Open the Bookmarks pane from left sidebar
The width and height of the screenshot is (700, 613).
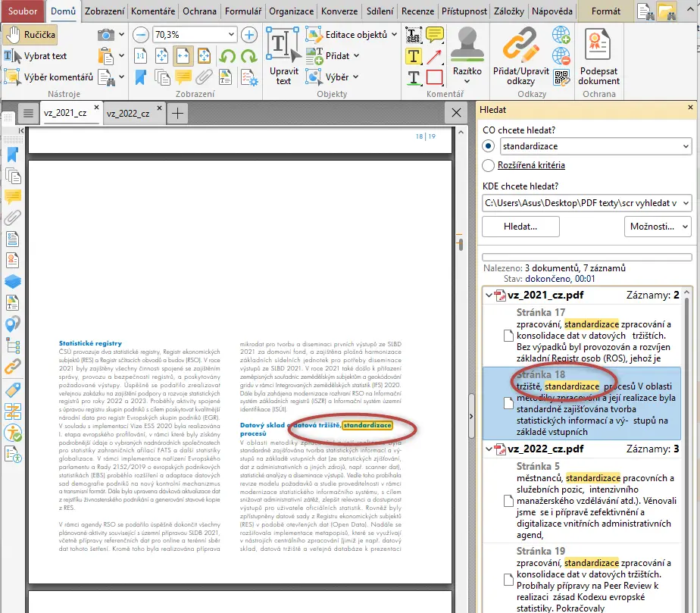click(12, 155)
